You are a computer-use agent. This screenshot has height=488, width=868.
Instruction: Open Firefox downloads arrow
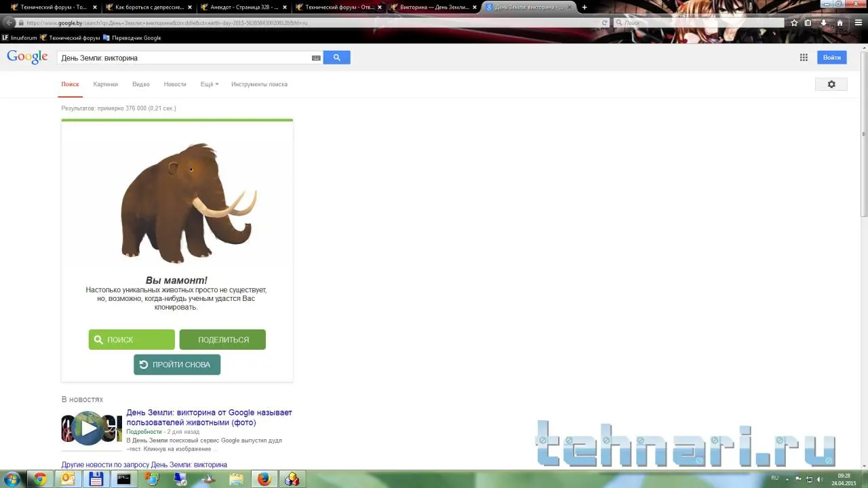(823, 22)
